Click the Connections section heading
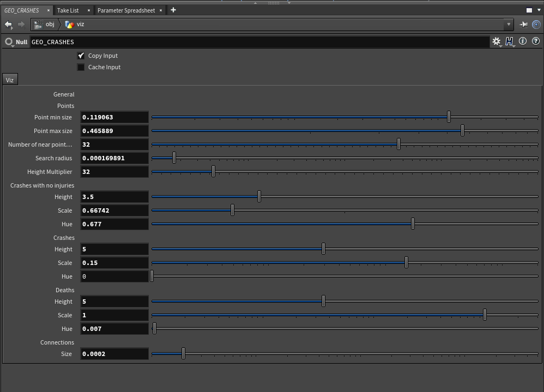This screenshot has height=392, width=544. (x=57, y=342)
